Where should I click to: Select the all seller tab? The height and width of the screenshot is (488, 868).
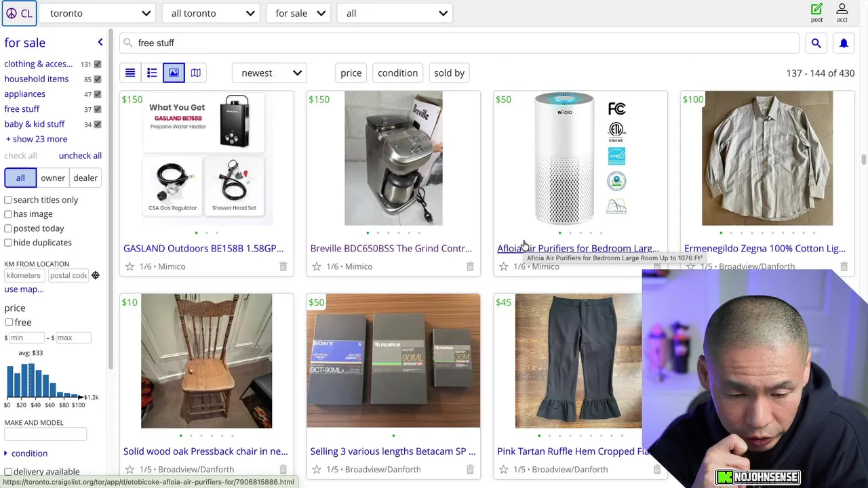click(x=20, y=178)
